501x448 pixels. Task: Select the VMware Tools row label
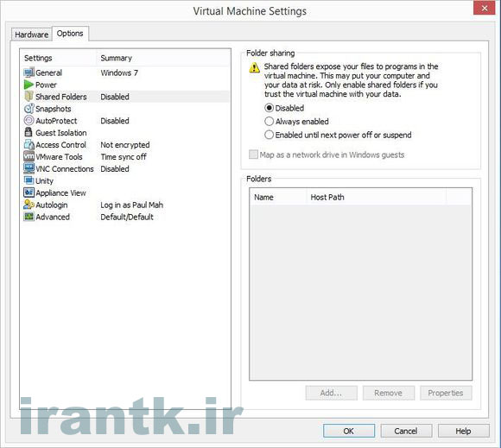59,157
